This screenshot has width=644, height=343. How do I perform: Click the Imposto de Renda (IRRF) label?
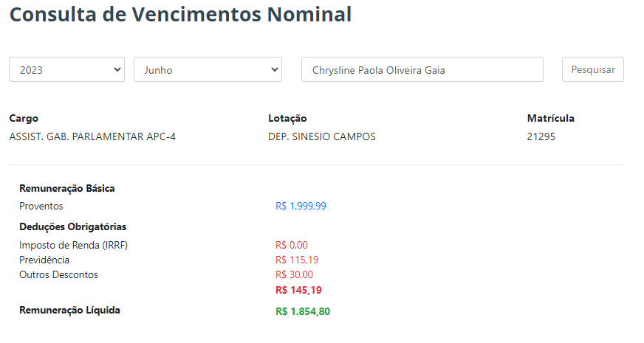pyautogui.click(x=74, y=246)
